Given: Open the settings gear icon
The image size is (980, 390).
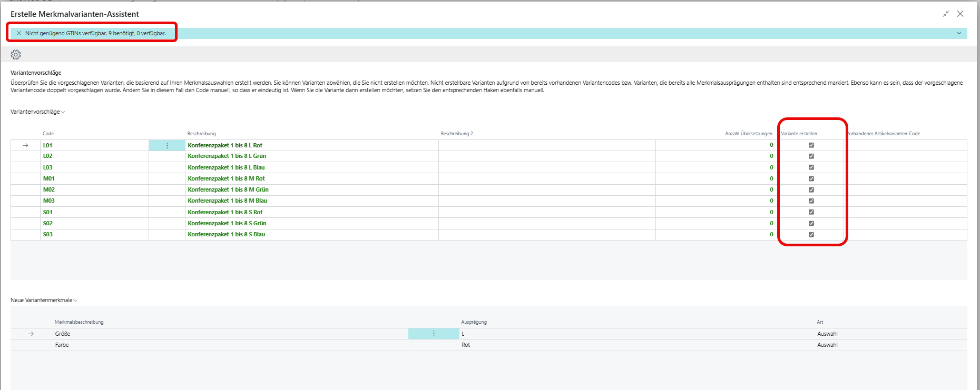Looking at the screenshot, I should (16, 55).
